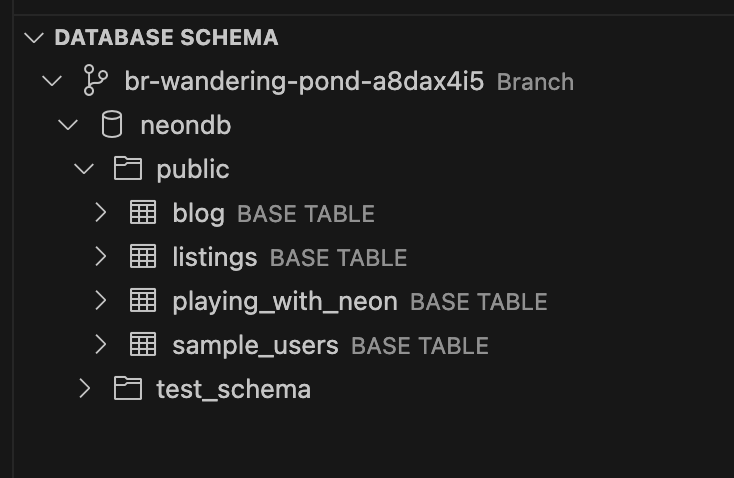Click the test_schema folder icon
Image resolution: width=734 pixels, height=478 pixels.
127,389
